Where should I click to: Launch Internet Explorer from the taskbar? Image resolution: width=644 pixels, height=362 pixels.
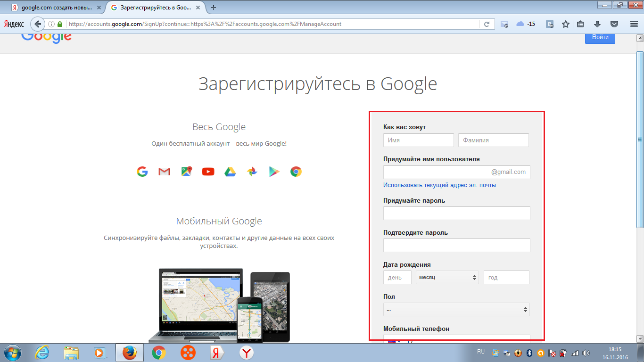[42, 353]
